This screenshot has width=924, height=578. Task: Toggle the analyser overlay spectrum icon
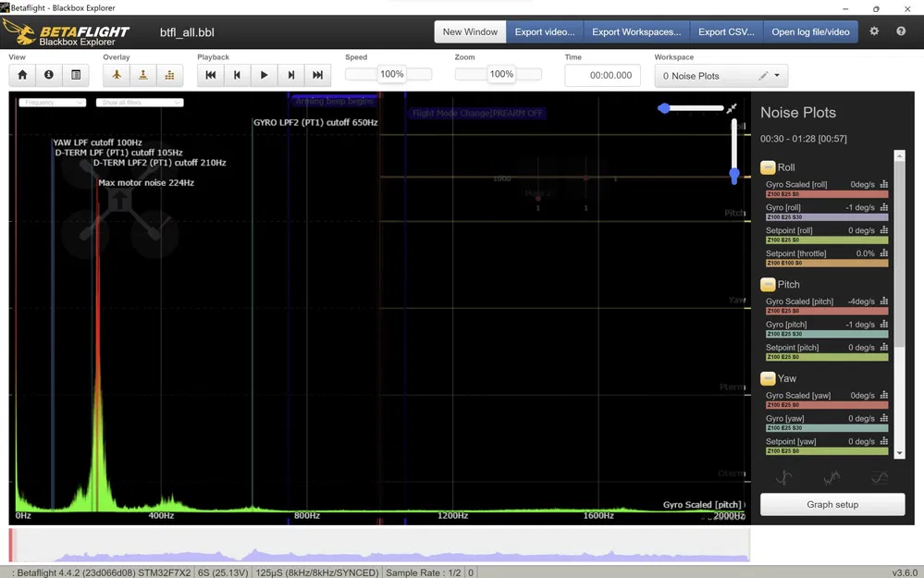click(169, 75)
